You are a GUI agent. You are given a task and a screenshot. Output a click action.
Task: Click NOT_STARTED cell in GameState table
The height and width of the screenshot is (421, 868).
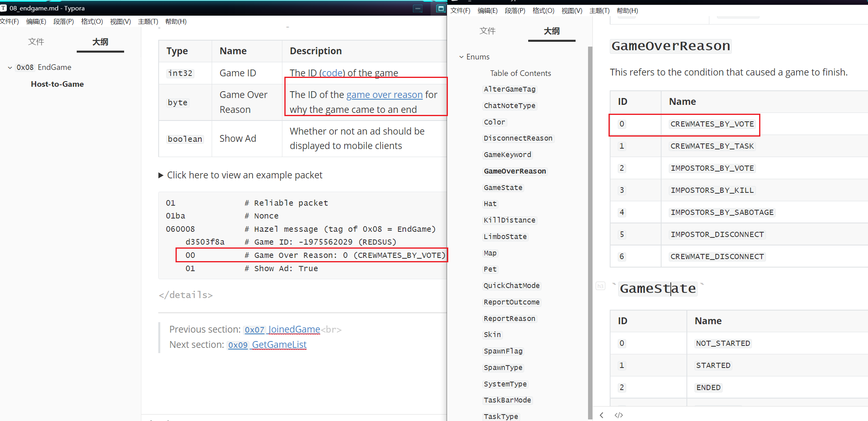tap(723, 343)
